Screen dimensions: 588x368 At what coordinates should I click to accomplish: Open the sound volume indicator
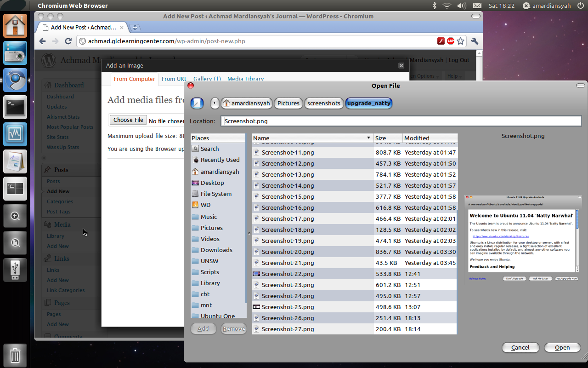[x=462, y=6]
